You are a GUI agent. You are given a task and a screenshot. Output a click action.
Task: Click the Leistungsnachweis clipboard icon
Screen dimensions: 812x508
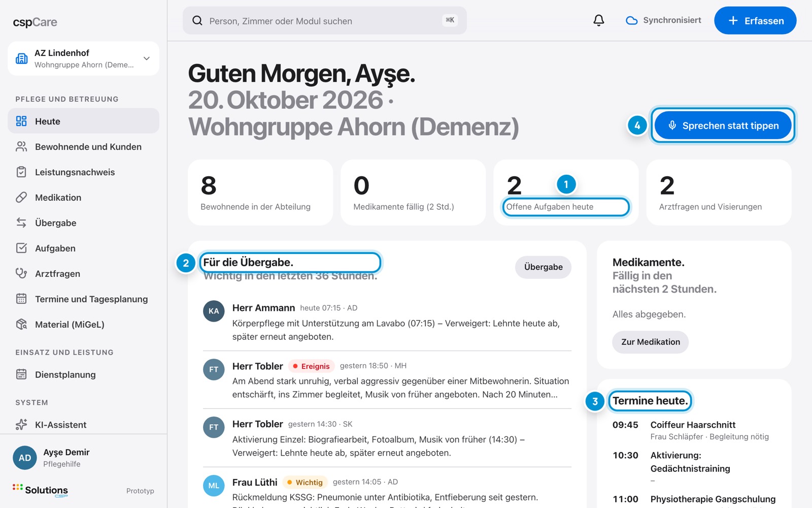click(x=21, y=172)
